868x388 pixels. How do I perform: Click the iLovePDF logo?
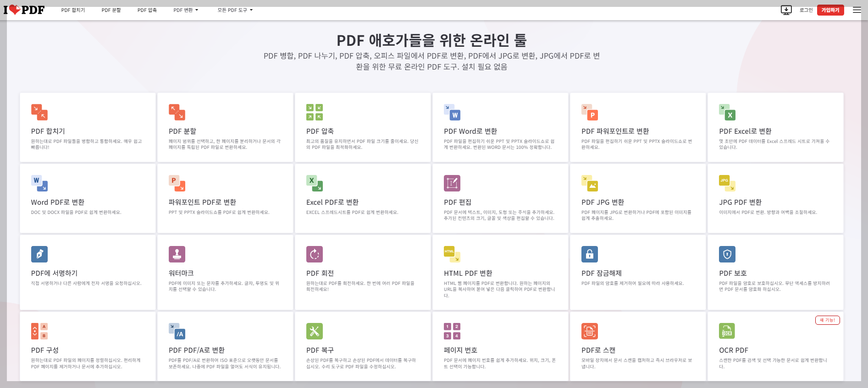click(24, 10)
